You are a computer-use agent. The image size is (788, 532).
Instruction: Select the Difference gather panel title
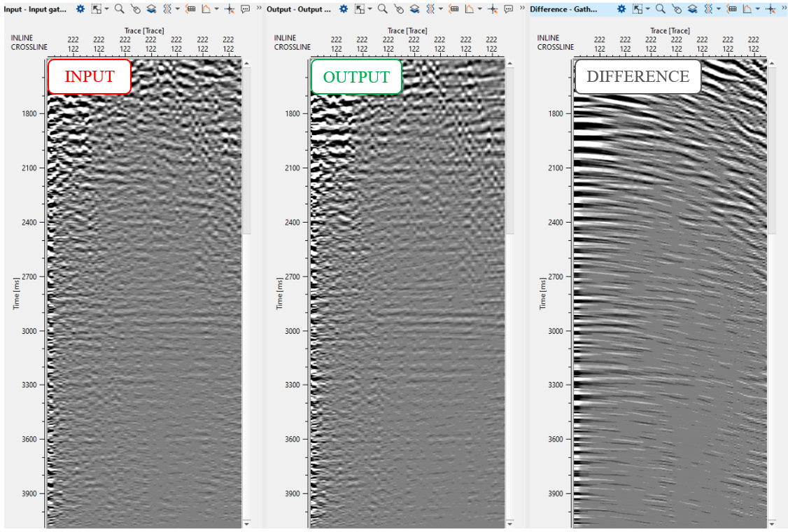click(563, 9)
